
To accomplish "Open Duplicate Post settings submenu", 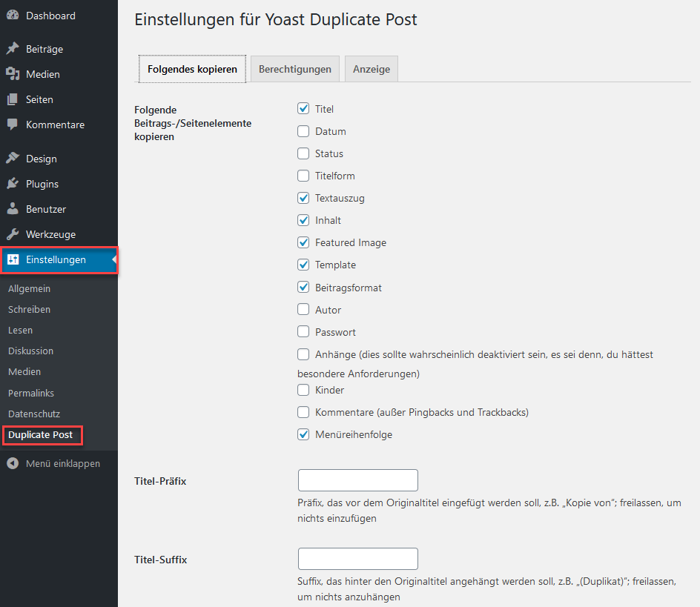I will point(40,435).
